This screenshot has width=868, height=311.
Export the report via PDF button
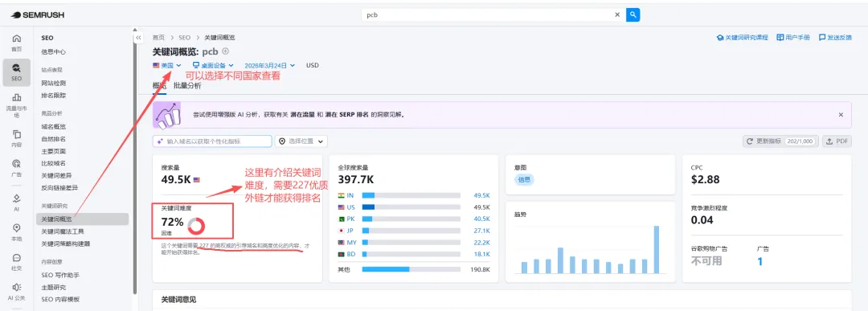(x=837, y=141)
